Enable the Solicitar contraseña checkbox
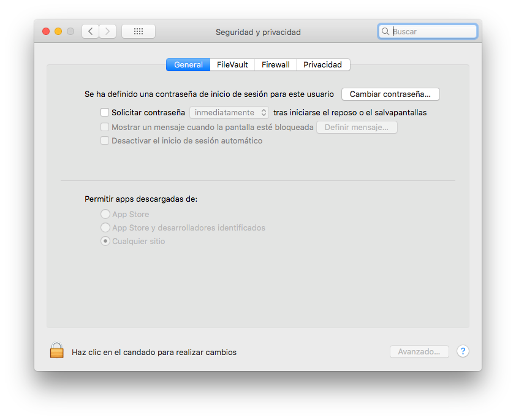Screen dimensions: 516x420 105,113
